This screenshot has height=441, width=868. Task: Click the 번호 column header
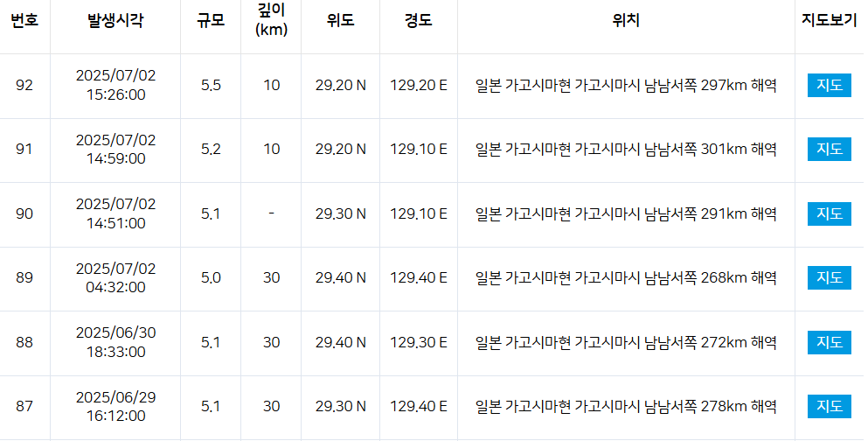[x=24, y=21]
